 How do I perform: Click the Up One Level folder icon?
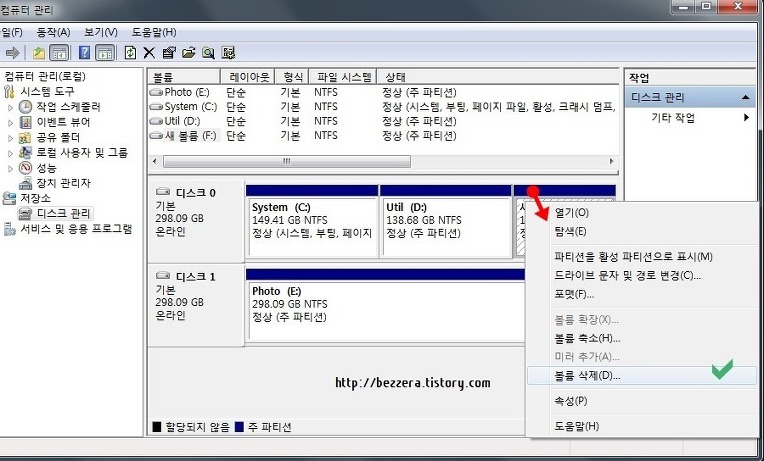pyautogui.click(x=39, y=53)
